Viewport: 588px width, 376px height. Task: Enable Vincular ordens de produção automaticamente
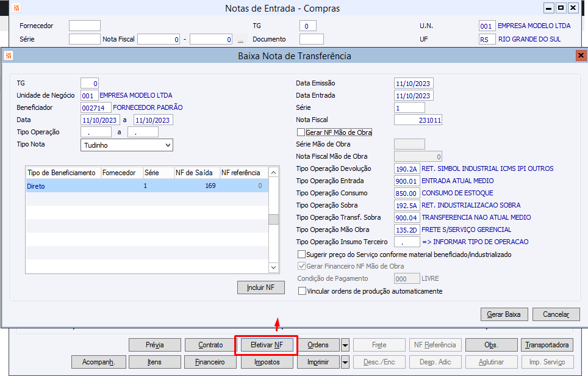(x=302, y=291)
